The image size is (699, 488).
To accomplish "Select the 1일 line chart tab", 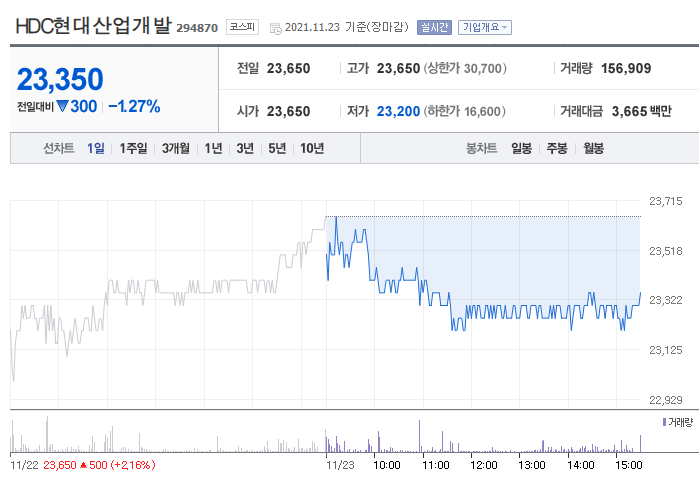I will 95,148.
